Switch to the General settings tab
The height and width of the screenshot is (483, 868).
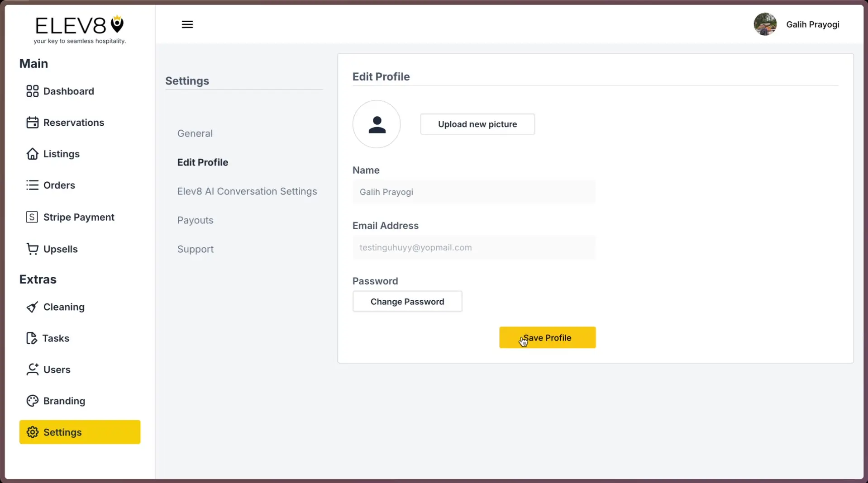(195, 133)
